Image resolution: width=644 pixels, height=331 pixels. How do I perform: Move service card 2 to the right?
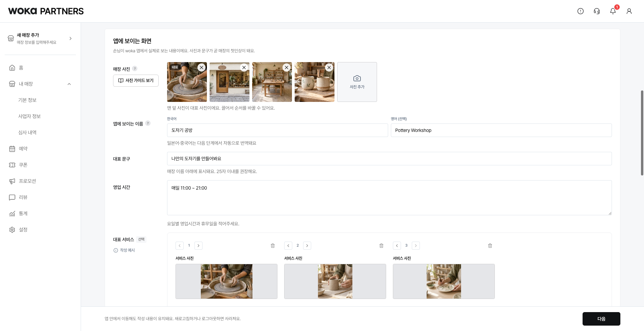(x=307, y=246)
